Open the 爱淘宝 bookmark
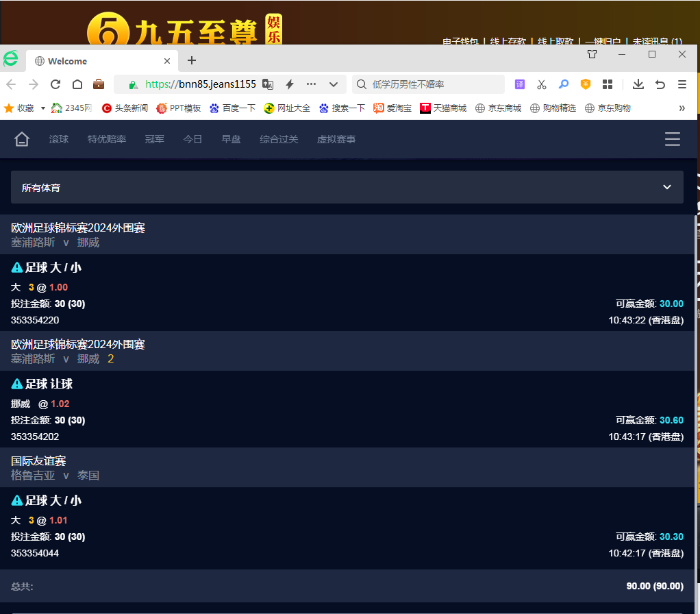Screen dimensions: 700x614 [392, 108]
